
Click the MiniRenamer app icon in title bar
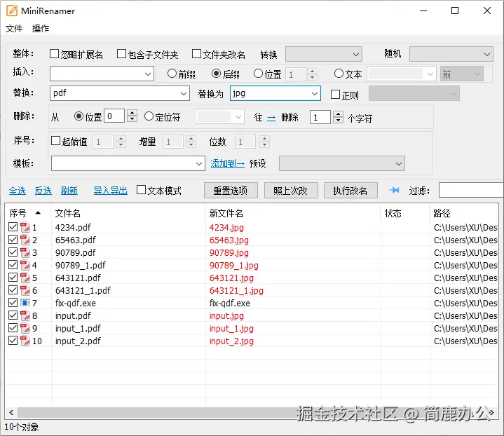(12, 11)
